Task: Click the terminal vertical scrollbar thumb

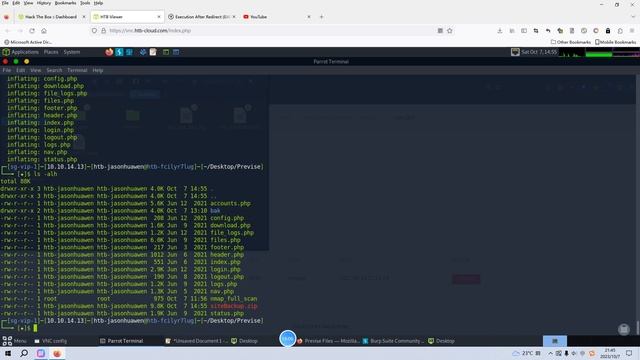Action: [x=637, y=327]
